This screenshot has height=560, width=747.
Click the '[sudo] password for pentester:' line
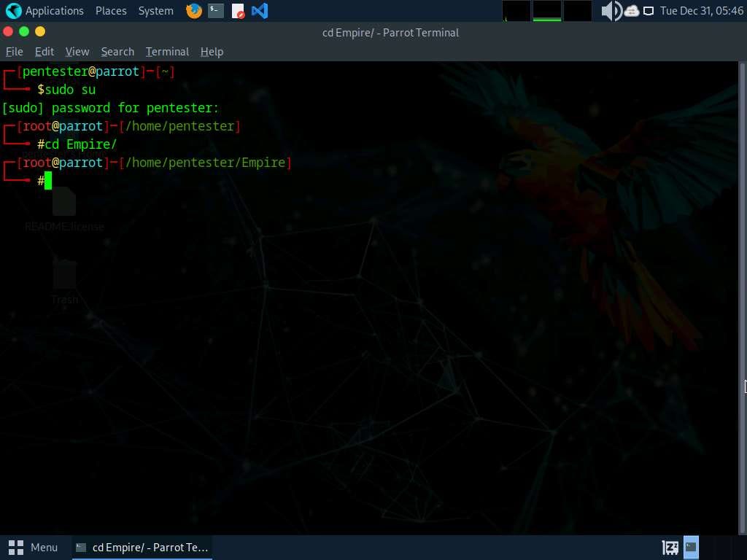pyautogui.click(x=111, y=108)
